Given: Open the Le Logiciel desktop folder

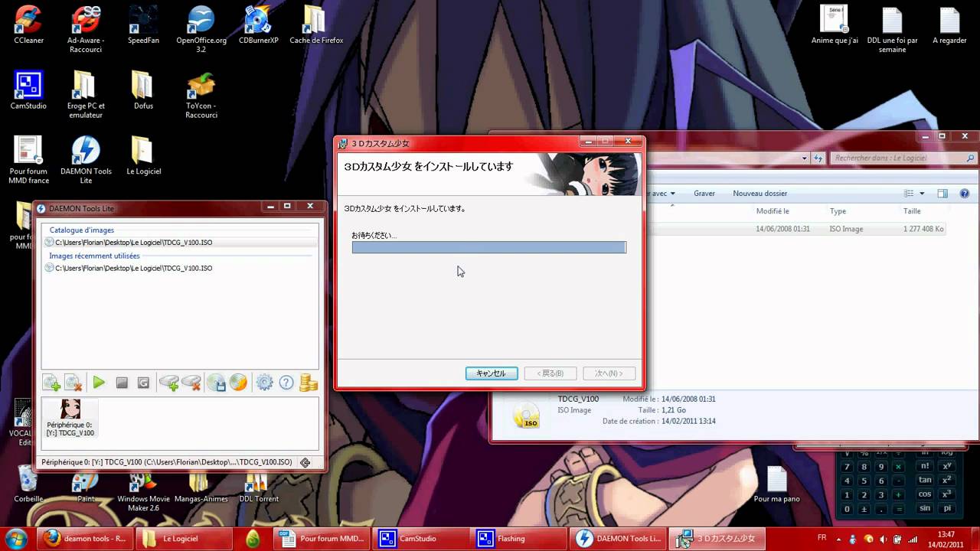Looking at the screenshot, I should (x=143, y=156).
